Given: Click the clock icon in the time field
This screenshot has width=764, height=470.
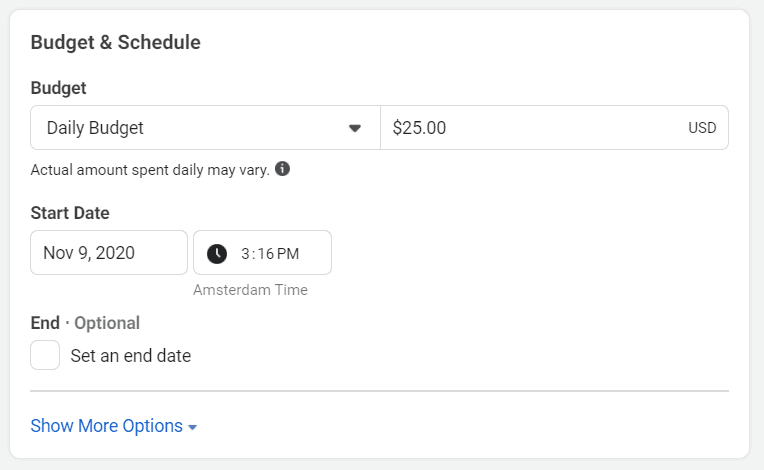Looking at the screenshot, I should pos(217,254).
